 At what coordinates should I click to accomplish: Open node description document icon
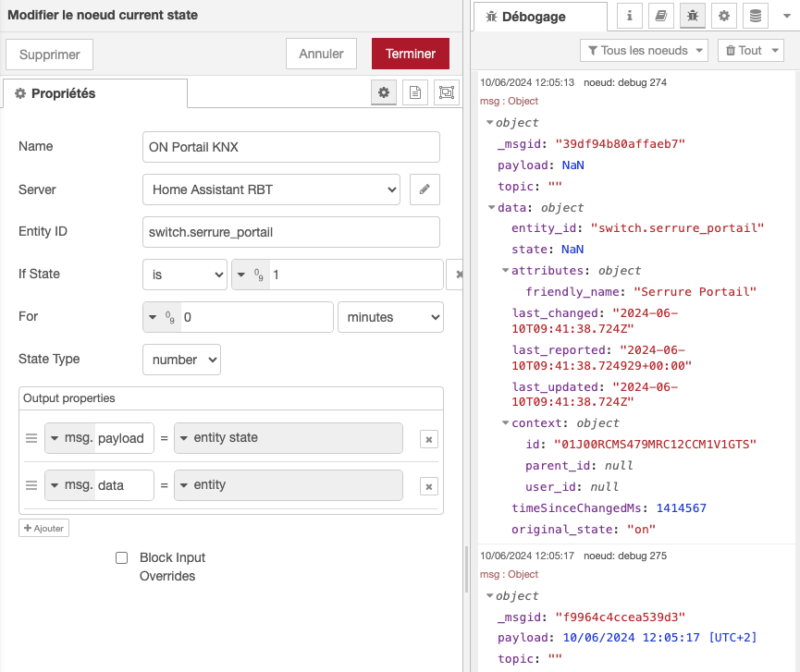point(415,92)
